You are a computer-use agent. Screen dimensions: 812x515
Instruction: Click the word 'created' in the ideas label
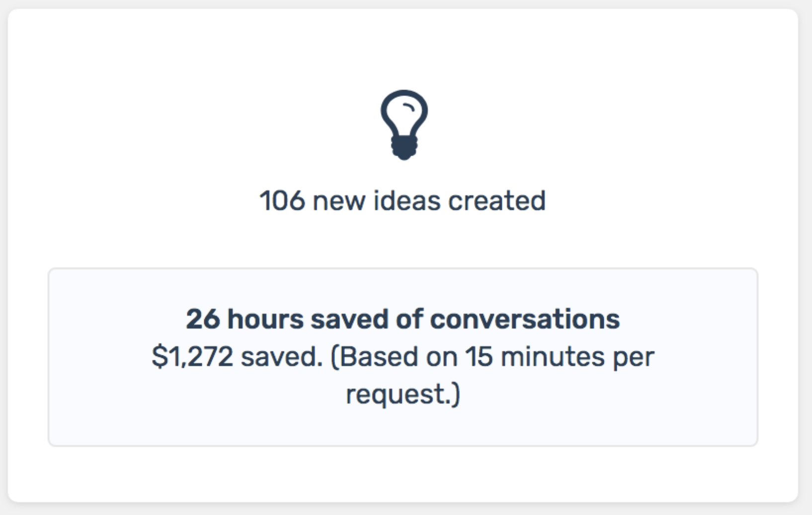[x=497, y=201]
